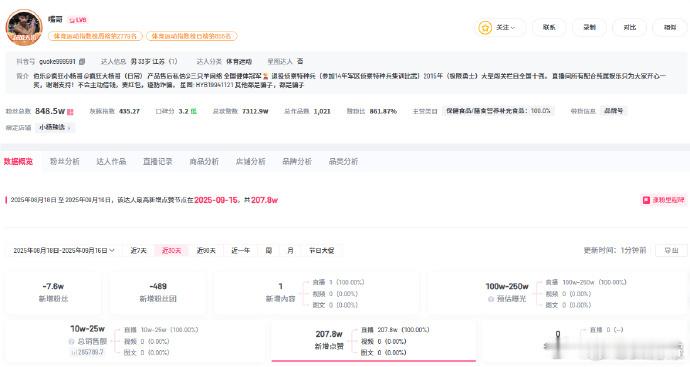Select the 品牌分析 tab

(x=297, y=161)
